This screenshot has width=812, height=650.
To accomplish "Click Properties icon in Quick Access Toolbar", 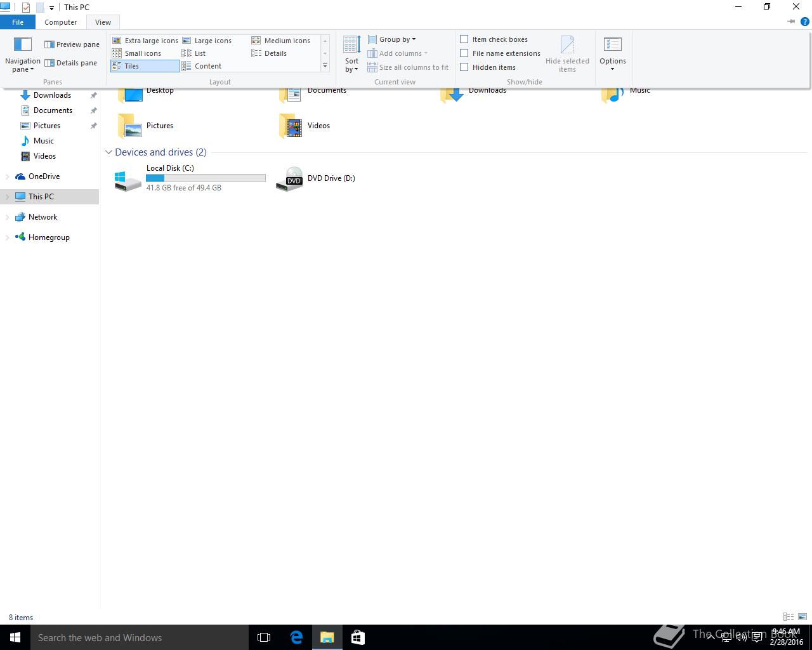I will (25, 8).
